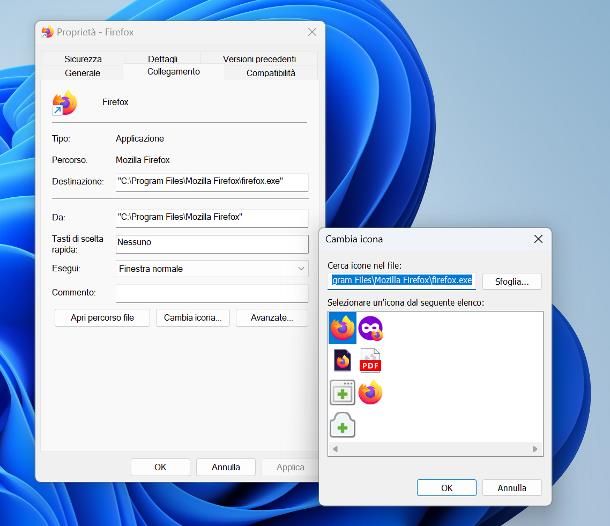The width and height of the screenshot is (610, 526).
Task: Close the Cambia icona dialog
Action: tap(538, 239)
